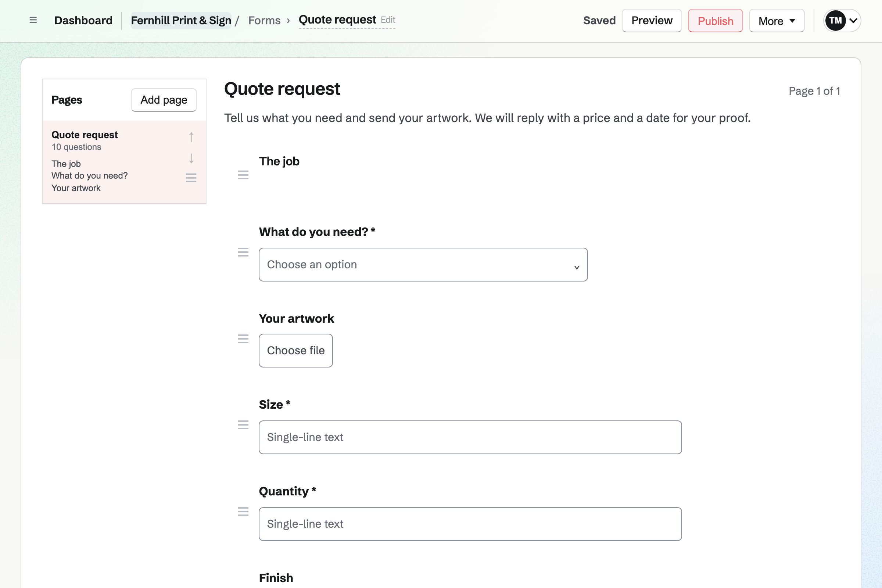Click the Page 1 of 1 indicator
The image size is (882, 588).
[814, 91]
